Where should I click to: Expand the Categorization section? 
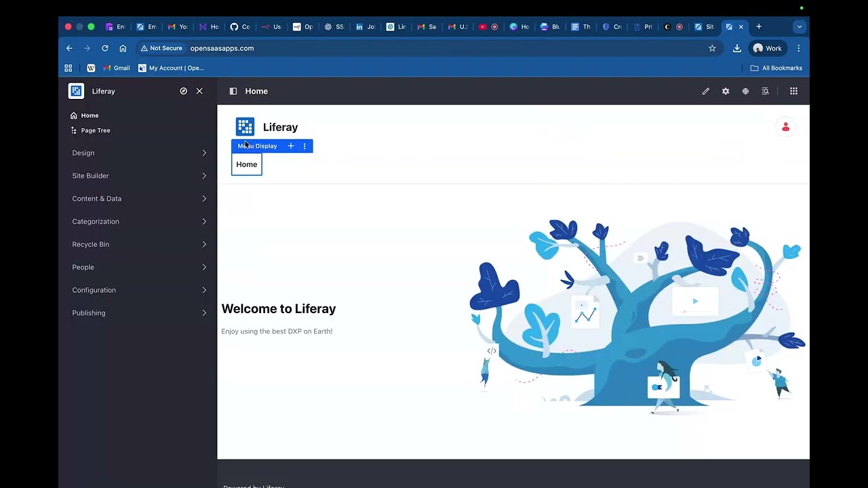(139, 222)
